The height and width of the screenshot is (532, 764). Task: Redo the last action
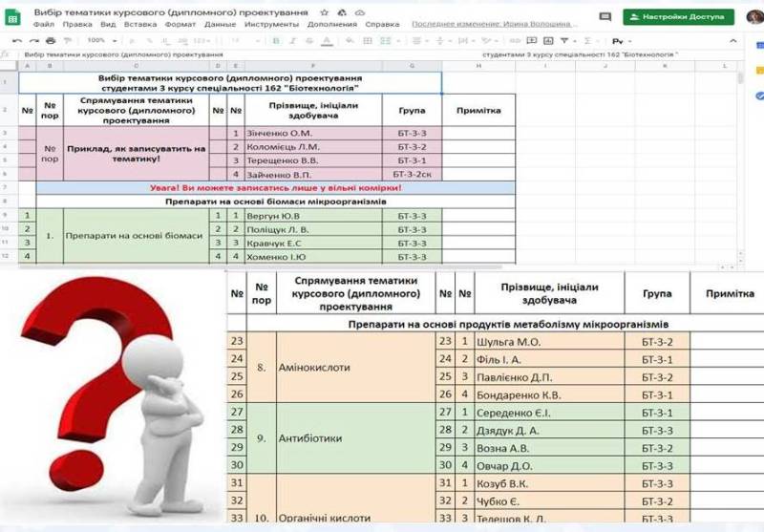[x=34, y=41]
